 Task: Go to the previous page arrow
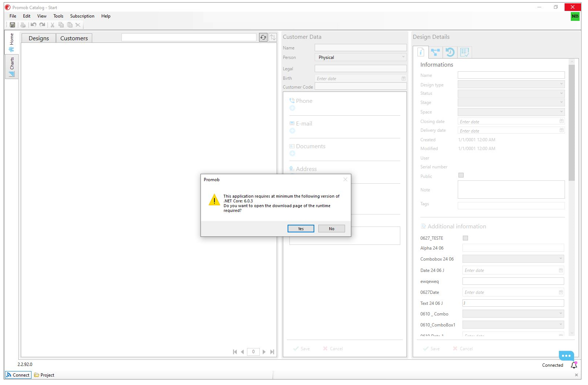[242, 352]
